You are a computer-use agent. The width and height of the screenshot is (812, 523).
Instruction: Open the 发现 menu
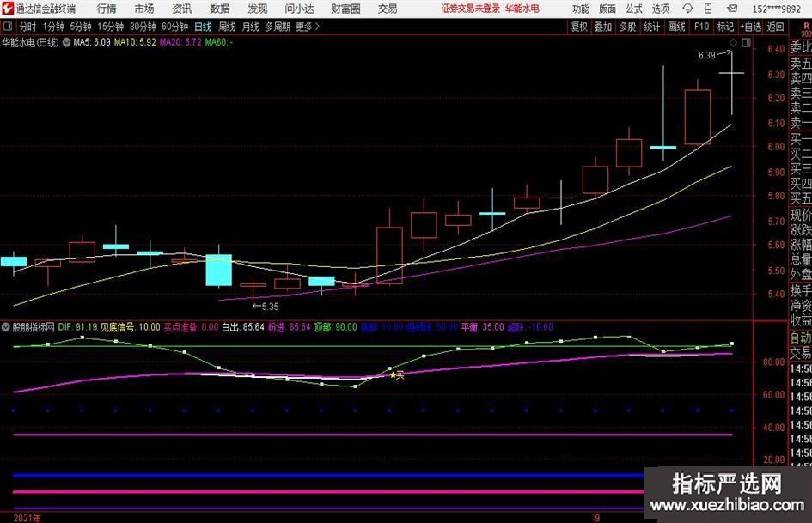(x=258, y=9)
